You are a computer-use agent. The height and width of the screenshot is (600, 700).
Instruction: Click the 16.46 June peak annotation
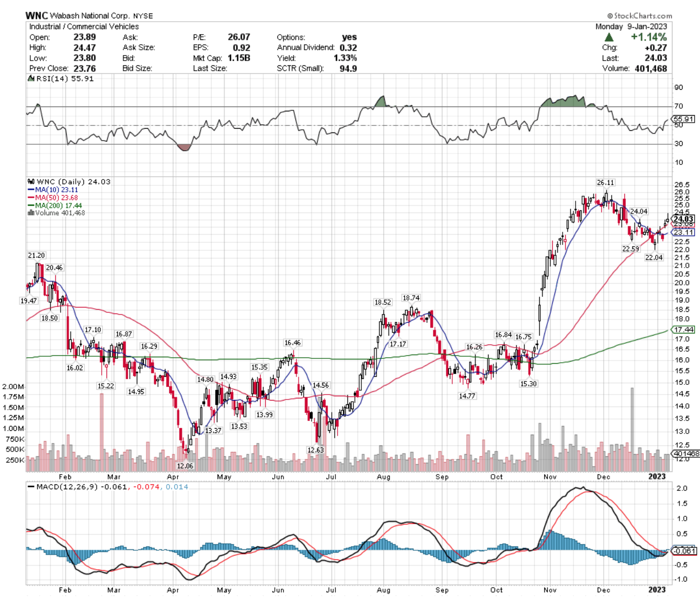click(x=293, y=343)
